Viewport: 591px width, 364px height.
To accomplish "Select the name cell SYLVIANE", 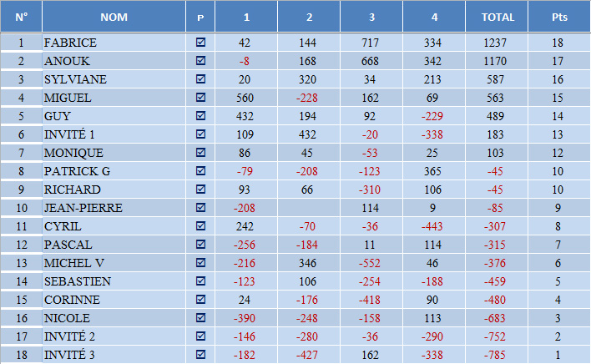I will click(x=114, y=79).
